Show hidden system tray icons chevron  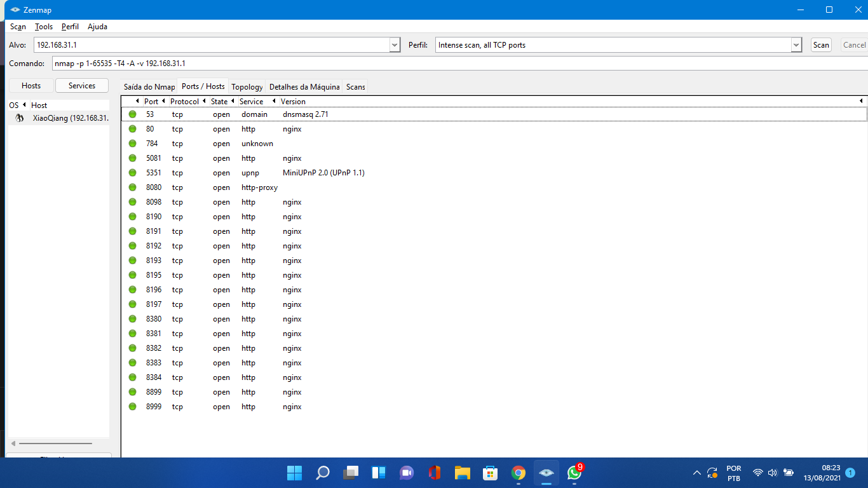click(697, 473)
